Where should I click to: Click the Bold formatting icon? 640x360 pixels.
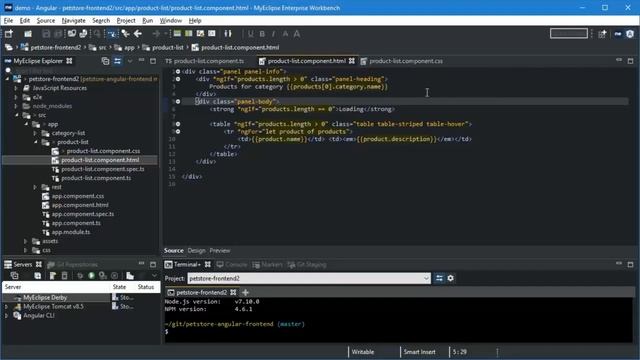tap(262, 34)
